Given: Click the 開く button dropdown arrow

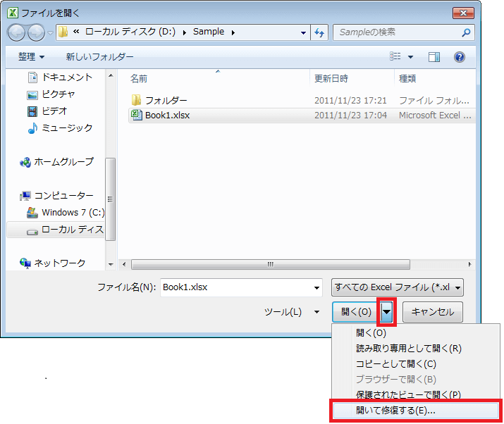Looking at the screenshot, I should [x=386, y=312].
